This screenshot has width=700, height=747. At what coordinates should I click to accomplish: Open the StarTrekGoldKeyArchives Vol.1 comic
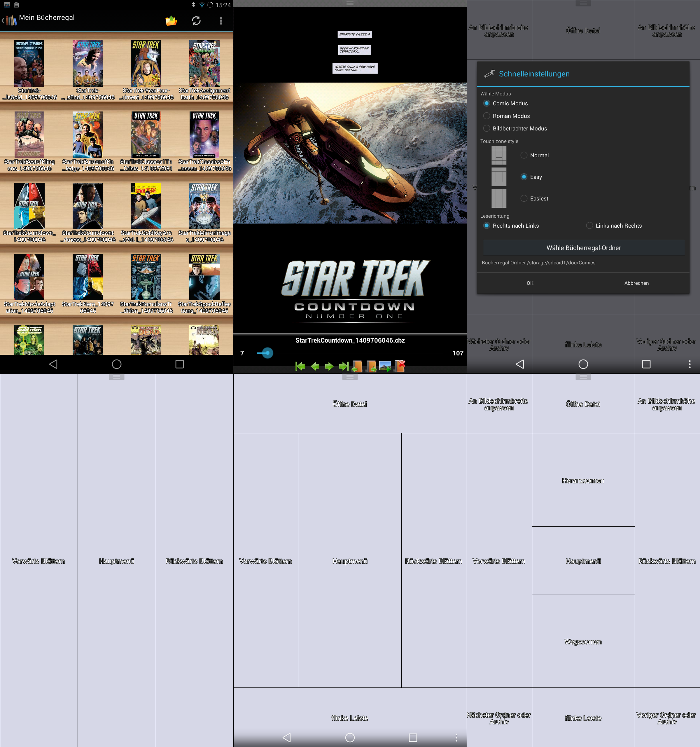pos(146,205)
